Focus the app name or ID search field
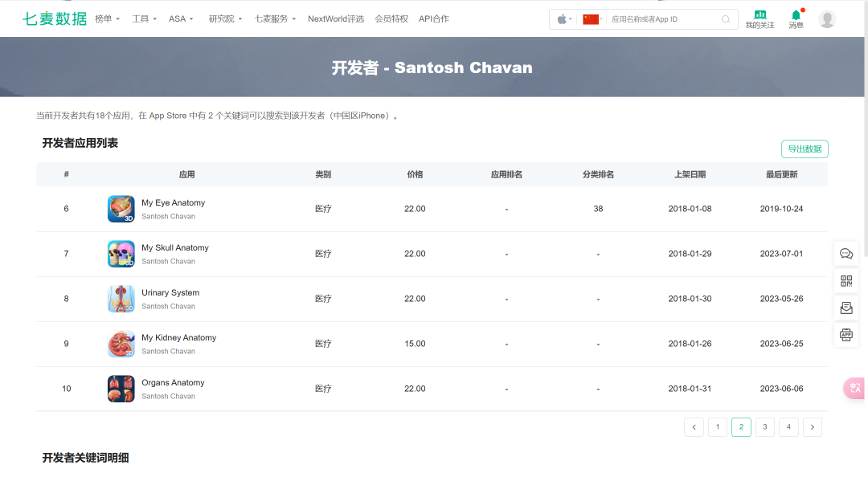868x477 pixels. pos(663,19)
